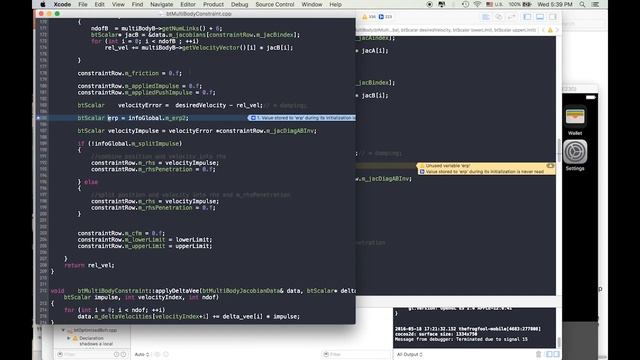Click the editor's vertical scrollbar
The height and width of the screenshot is (360, 640).
coord(558,150)
